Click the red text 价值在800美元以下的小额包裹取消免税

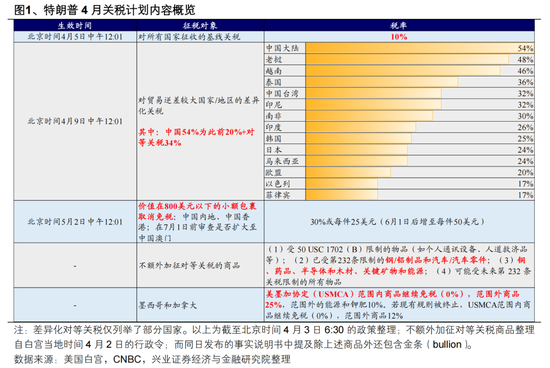[x=196, y=211]
